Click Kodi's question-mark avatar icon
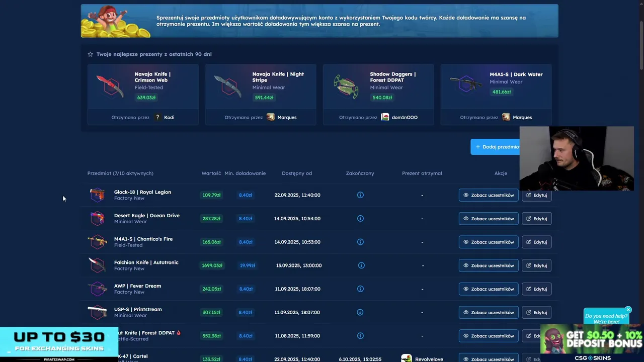This screenshot has width=644, height=362. pyautogui.click(x=157, y=117)
